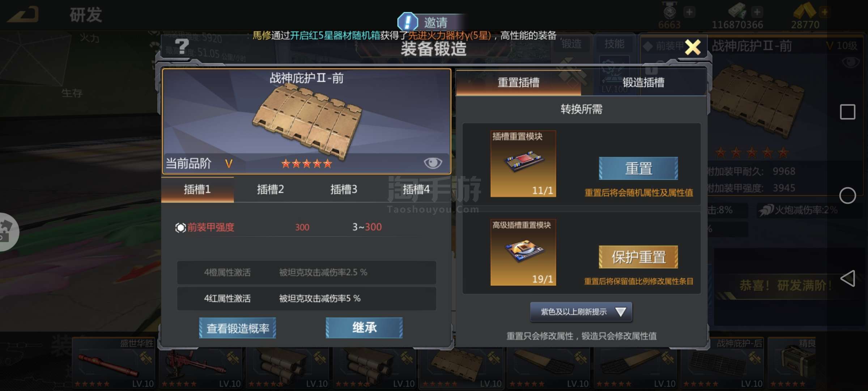868x391 pixels.
Task: Click the blue 重置 button
Action: click(638, 168)
